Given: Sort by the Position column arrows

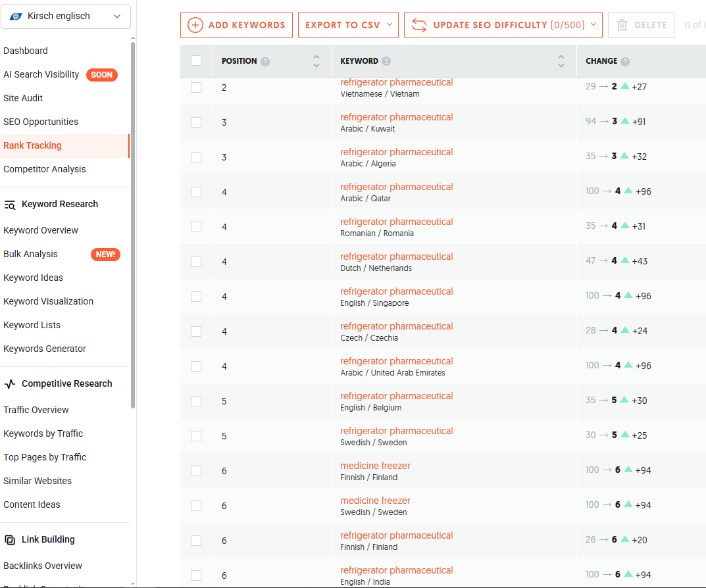Looking at the screenshot, I should point(316,61).
